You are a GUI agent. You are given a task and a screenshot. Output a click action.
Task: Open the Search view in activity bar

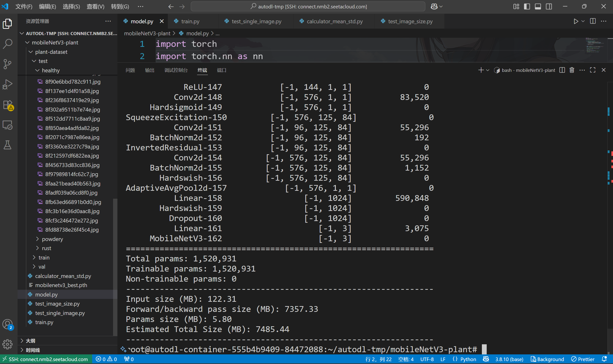pyautogui.click(x=7, y=44)
